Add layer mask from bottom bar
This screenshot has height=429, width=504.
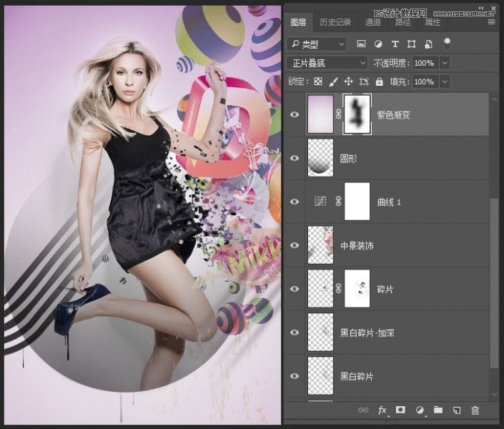pyautogui.click(x=401, y=410)
